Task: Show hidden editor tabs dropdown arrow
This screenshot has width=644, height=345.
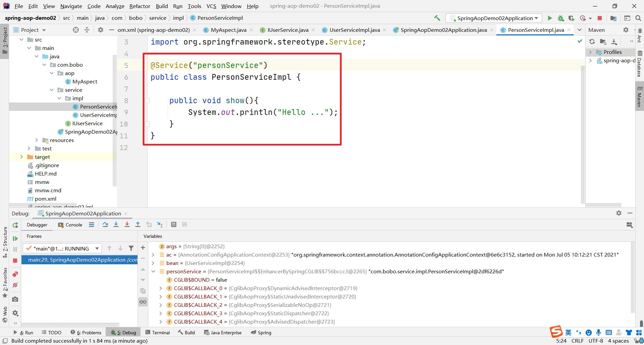Action: pyautogui.click(x=579, y=30)
